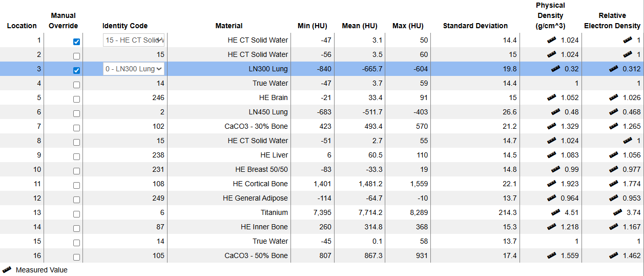Viewport: 644px width, 276px height.
Task: Disable Manual Override on location 3
Action: (x=76, y=70)
